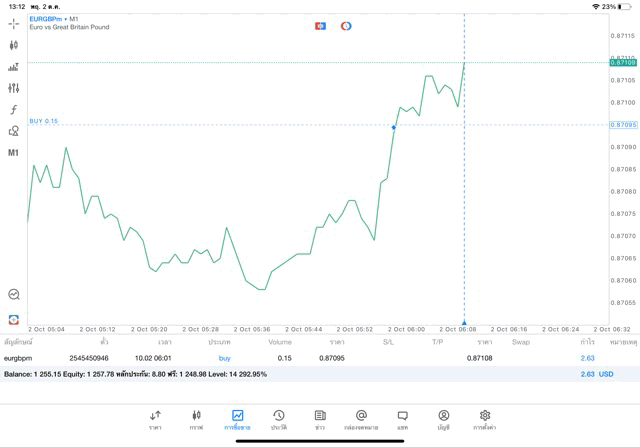Open the mailbox @ tab
This screenshot has width=640, height=447.
point(361,419)
